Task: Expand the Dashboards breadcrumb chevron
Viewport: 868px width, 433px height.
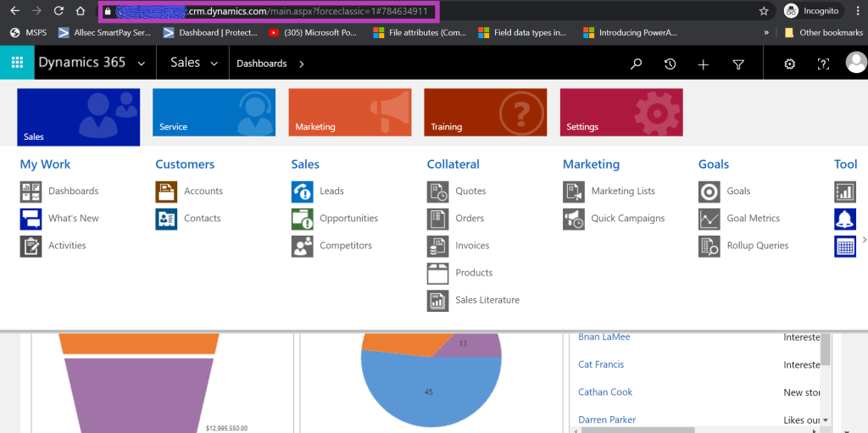Action: pos(302,64)
